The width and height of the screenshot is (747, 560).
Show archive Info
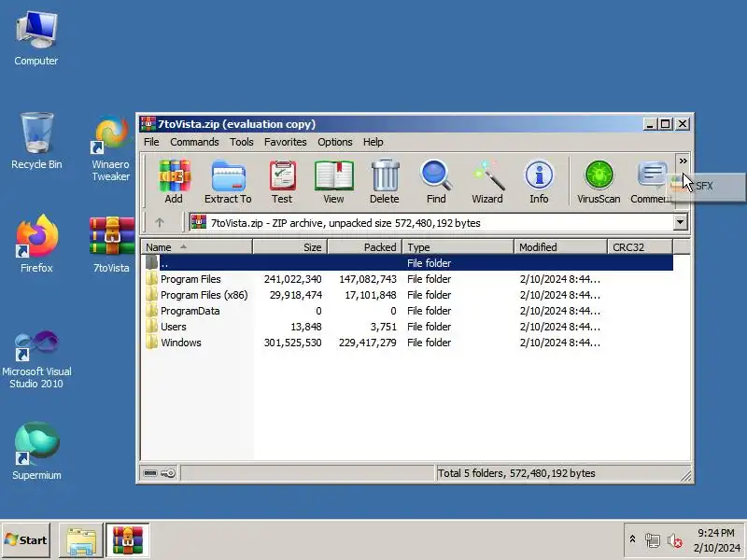539,181
